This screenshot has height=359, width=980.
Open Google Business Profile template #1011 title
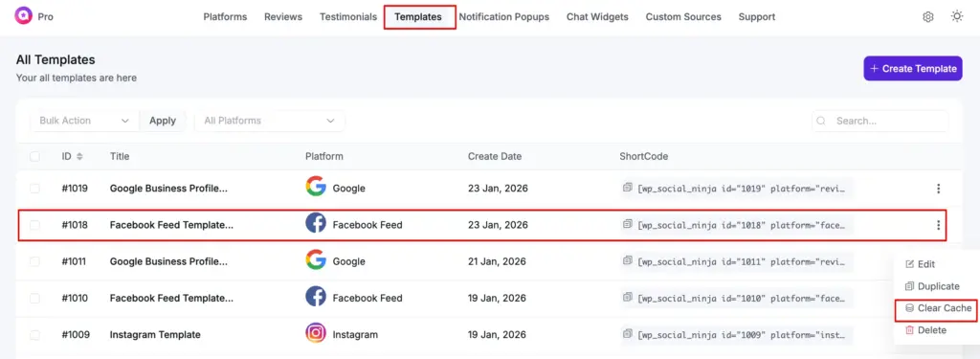168,261
